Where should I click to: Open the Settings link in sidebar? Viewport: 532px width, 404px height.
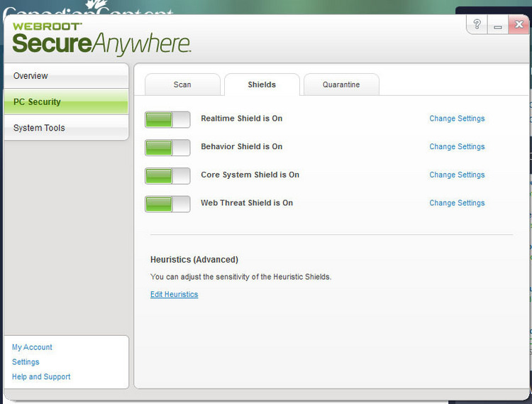click(x=26, y=362)
